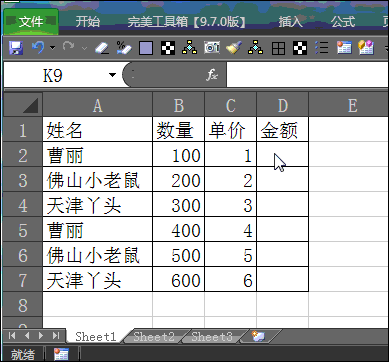Switch to the 公式 tab
The height and width of the screenshot is (362, 389).
pyautogui.click(x=343, y=22)
